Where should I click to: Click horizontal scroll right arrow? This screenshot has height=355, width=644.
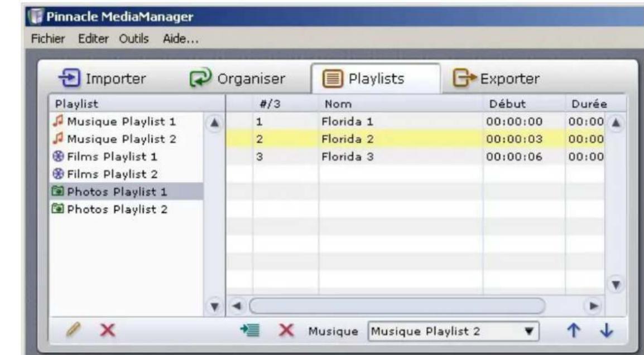(593, 306)
